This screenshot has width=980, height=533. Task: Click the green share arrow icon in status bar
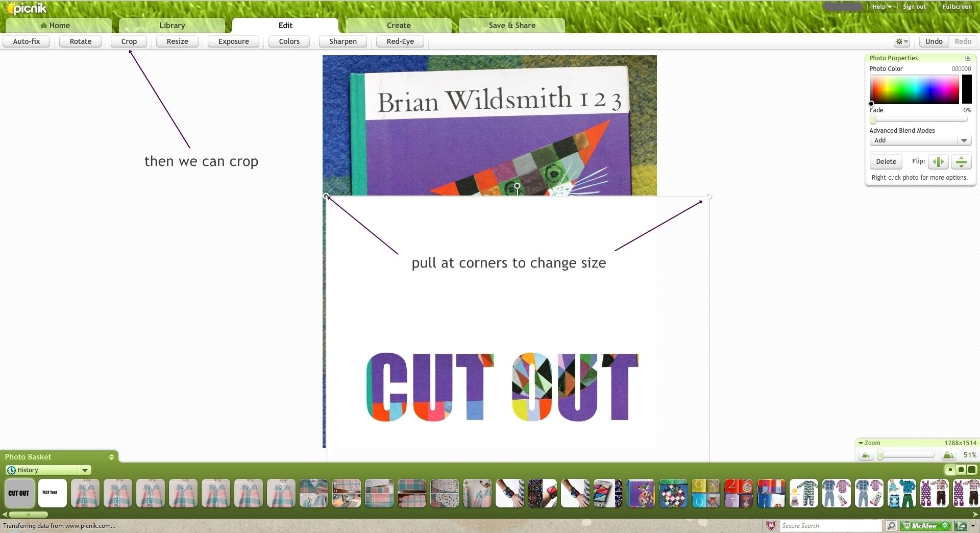[x=961, y=525]
